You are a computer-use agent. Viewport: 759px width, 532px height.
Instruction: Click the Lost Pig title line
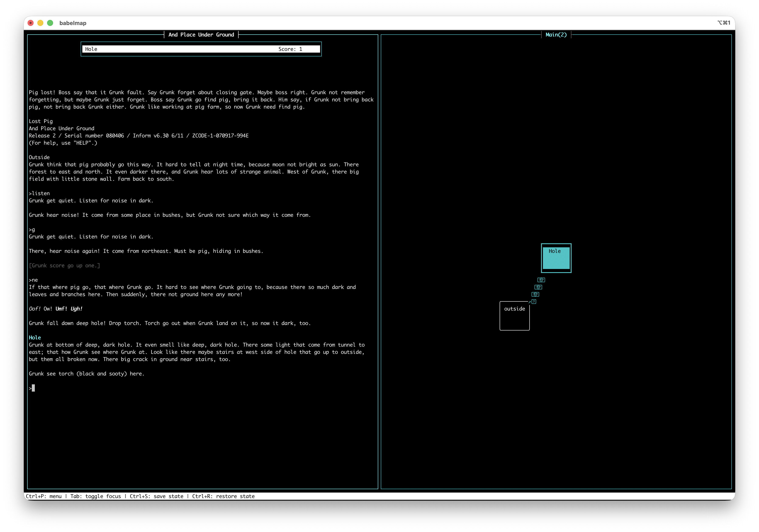[x=41, y=121]
